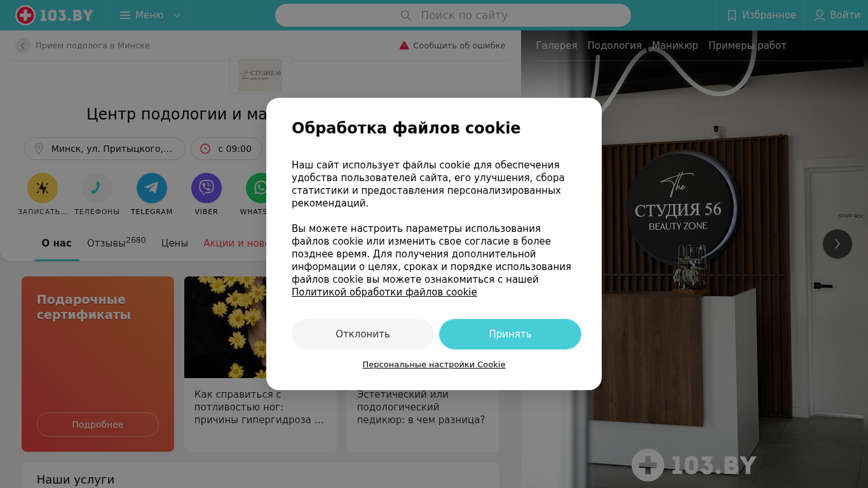Report an error via Сообщить об ошибке
The width and height of the screenshot is (868, 488).
pyautogui.click(x=452, y=46)
